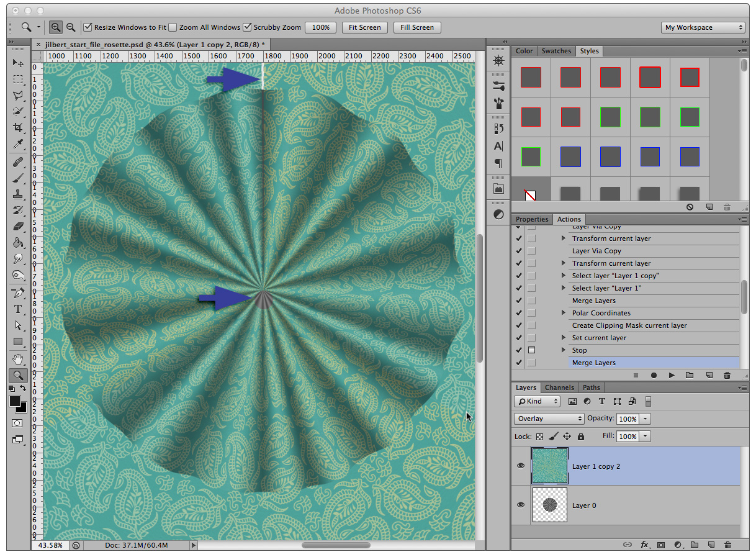Select the Move tool
This screenshot has width=756, height=557.
17,63
